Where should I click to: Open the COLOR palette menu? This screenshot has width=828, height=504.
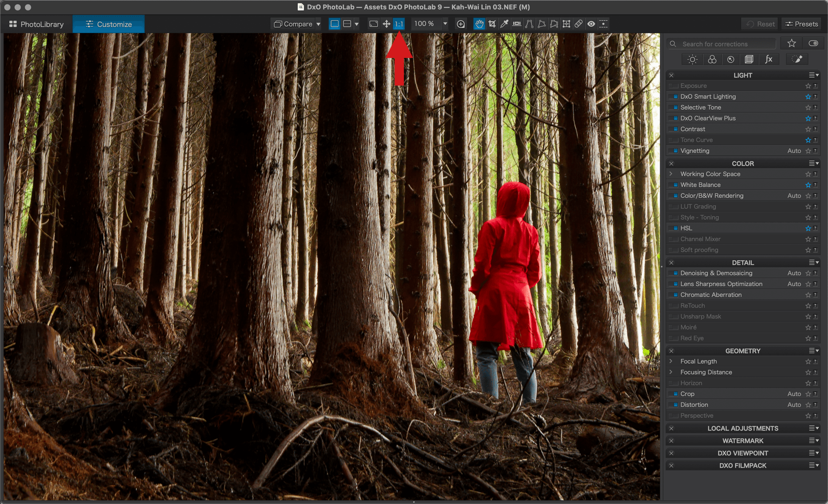pyautogui.click(x=814, y=163)
